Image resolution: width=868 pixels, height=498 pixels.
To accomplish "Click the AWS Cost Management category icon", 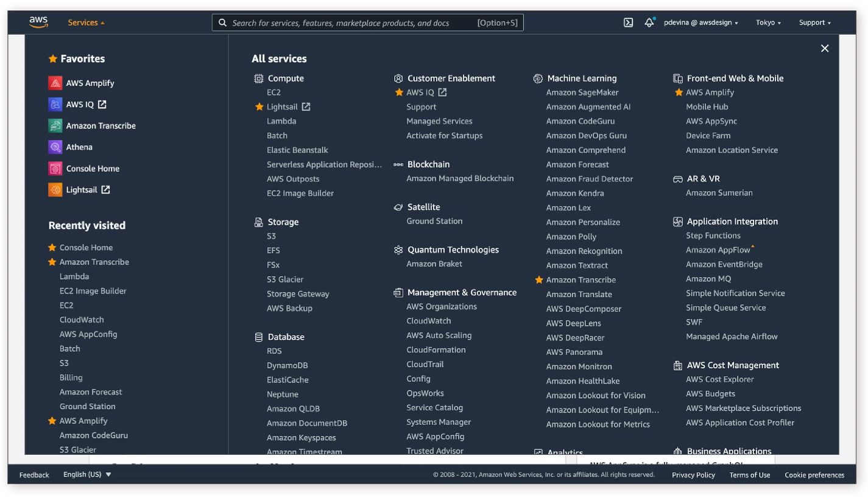I will pyautogui.click(x=677, y=365).
